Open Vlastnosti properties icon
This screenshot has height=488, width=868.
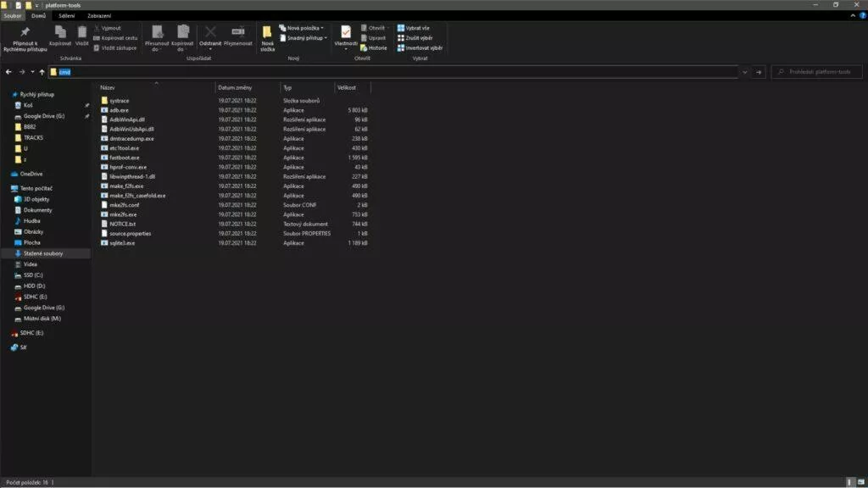coord(346,33)
